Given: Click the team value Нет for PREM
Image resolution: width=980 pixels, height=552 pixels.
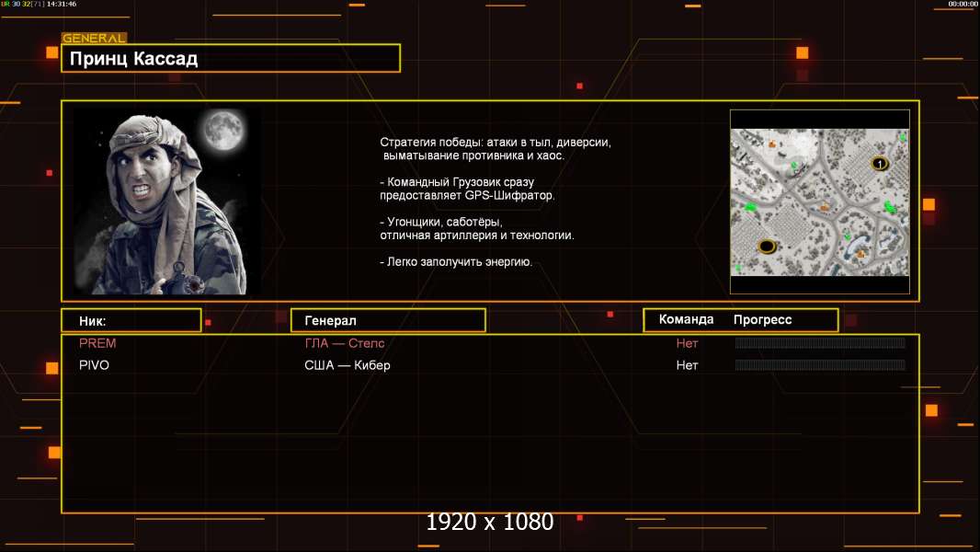Looking at the screenshot, I should point(687,343).
